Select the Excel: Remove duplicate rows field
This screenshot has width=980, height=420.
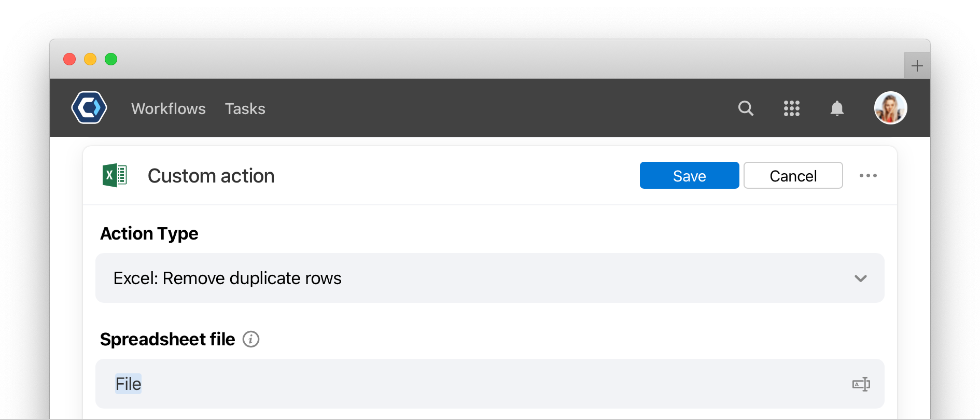click(x=489, y=278)
